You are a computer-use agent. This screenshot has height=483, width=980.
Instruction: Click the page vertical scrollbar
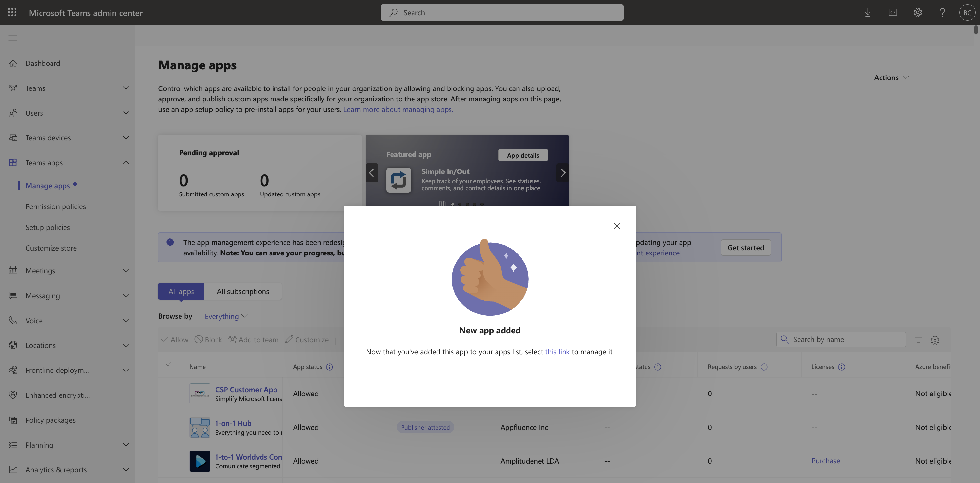point(975,30)
